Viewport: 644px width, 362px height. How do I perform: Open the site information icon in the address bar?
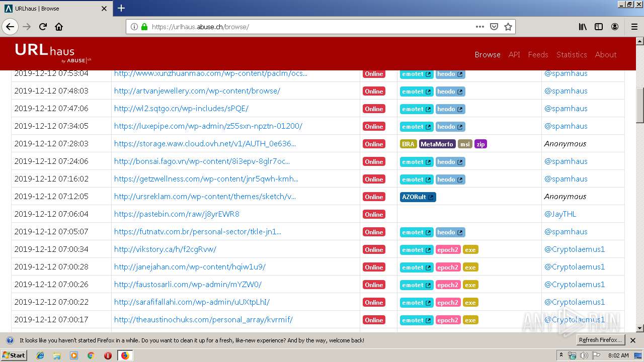coord(134,27)
